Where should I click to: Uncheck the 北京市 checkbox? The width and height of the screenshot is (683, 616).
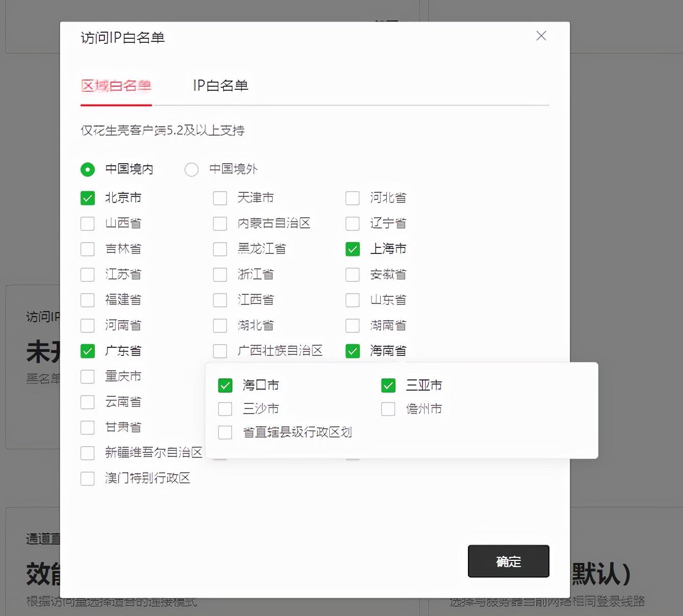pyautogui.click(x=87, y=198)
